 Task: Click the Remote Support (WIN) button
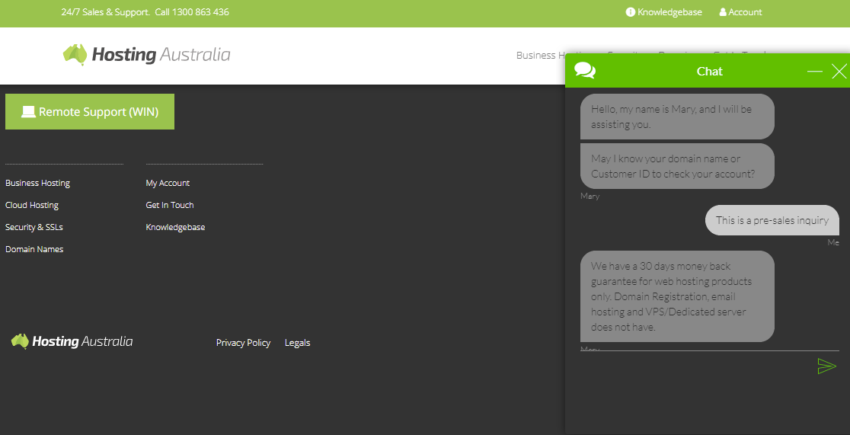coord(89,112)
